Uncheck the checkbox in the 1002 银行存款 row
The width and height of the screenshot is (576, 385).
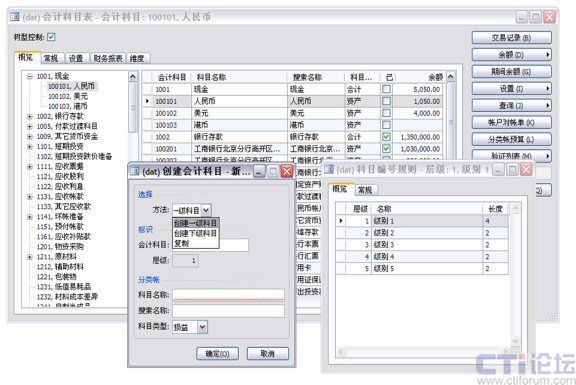tap(386, 137)
